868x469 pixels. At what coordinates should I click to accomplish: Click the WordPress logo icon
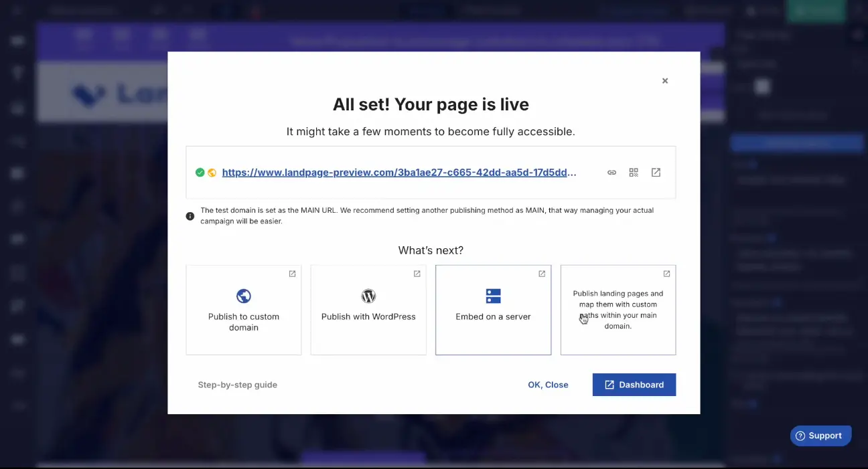[x=368, y=296]
